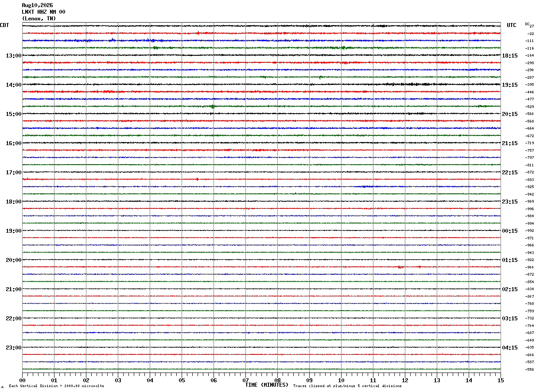Click the (Lenox, TN) location label
Screen dimensions: 536x392
[39, 19]
